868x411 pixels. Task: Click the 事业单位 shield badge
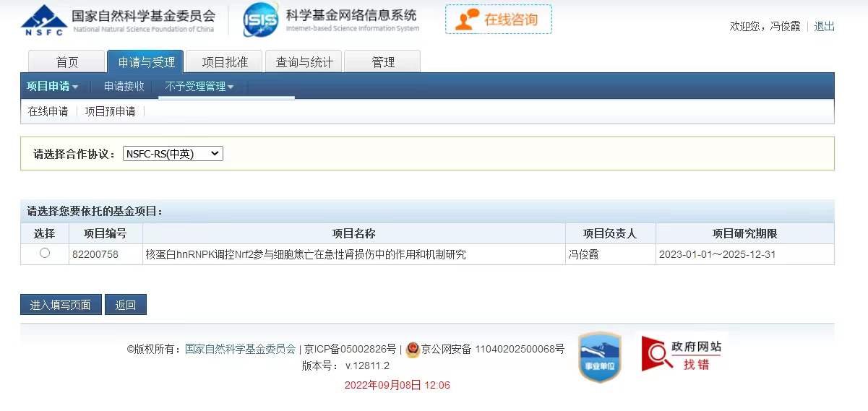pyautogui.click(x=599, y=357)
